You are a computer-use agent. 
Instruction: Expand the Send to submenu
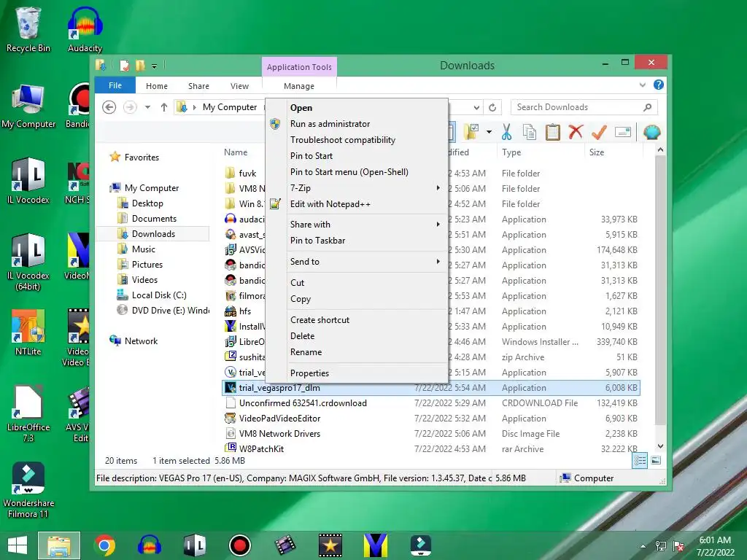pyautogui.click(x=438, y=262)
